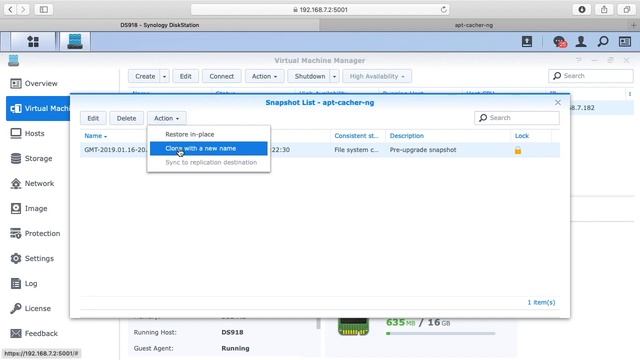Toggle Safari sidebar button
The height and width of the screenshot is (360, 640).
click(x=44, y=9)
